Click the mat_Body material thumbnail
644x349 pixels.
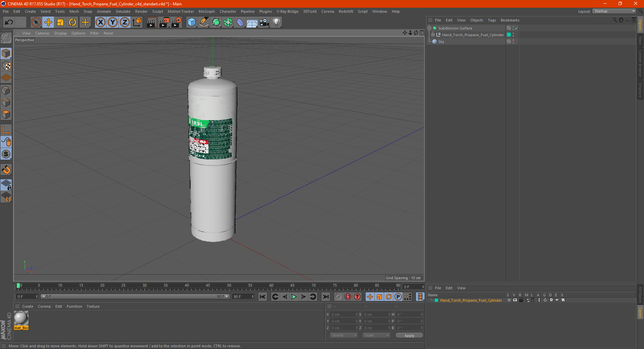[x=21, y=318]
